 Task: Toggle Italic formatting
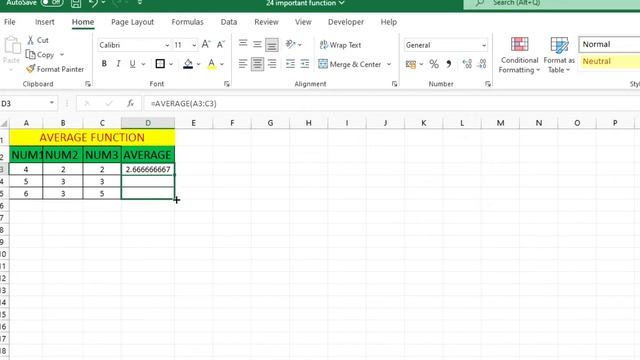[x=118, y=64]
